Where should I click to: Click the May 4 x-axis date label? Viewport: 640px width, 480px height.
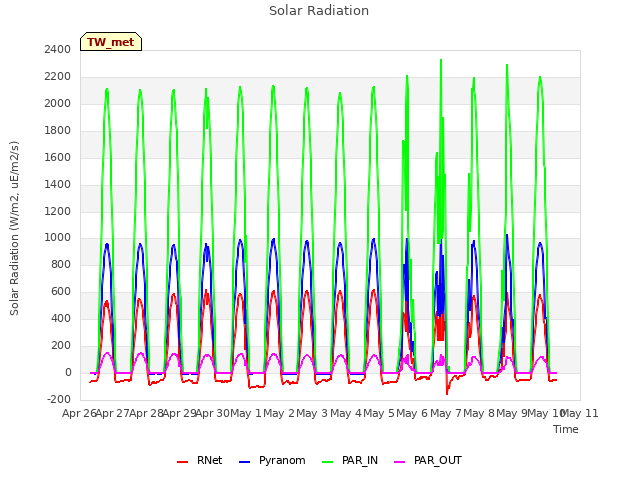tap(346, 413)
